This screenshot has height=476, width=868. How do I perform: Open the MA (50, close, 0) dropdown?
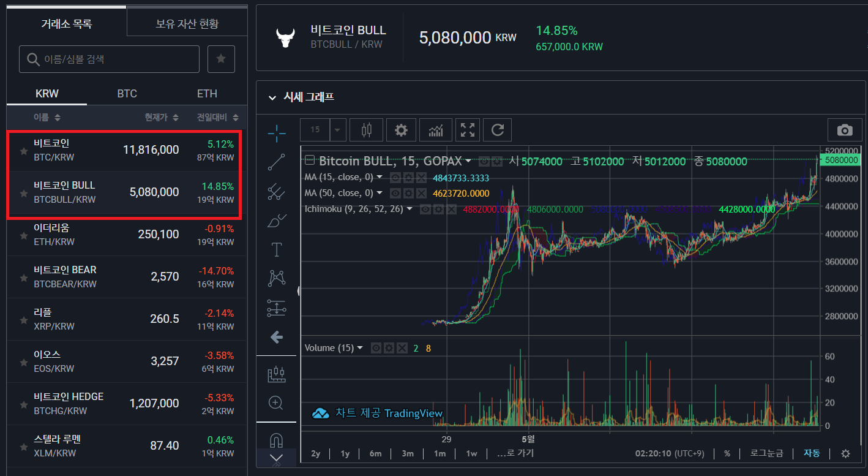coord(380,193)
